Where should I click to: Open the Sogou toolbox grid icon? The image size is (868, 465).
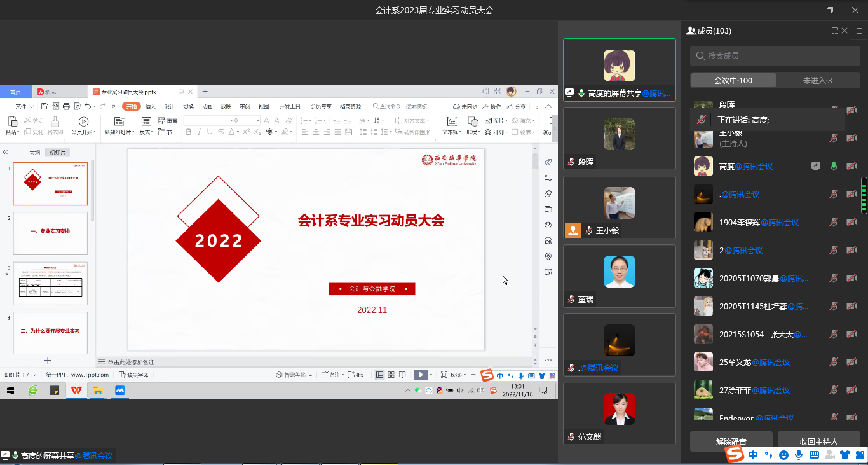click(x=859, y=455)
